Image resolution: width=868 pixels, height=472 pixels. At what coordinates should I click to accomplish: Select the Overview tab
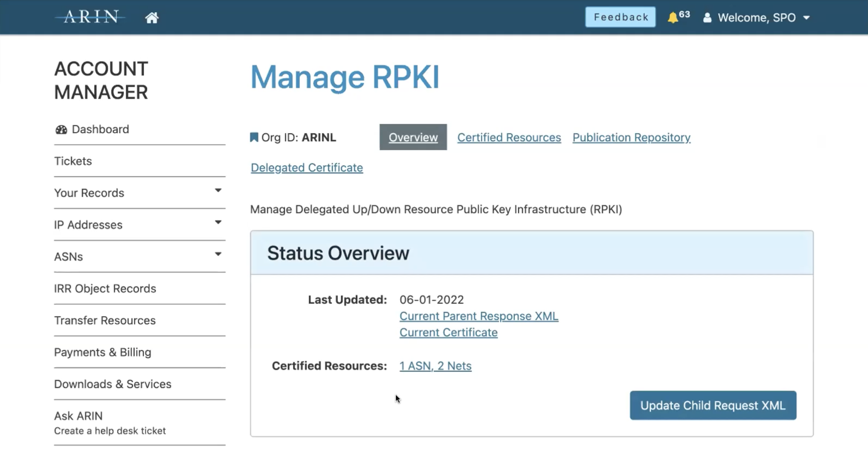tap(413, 137)
